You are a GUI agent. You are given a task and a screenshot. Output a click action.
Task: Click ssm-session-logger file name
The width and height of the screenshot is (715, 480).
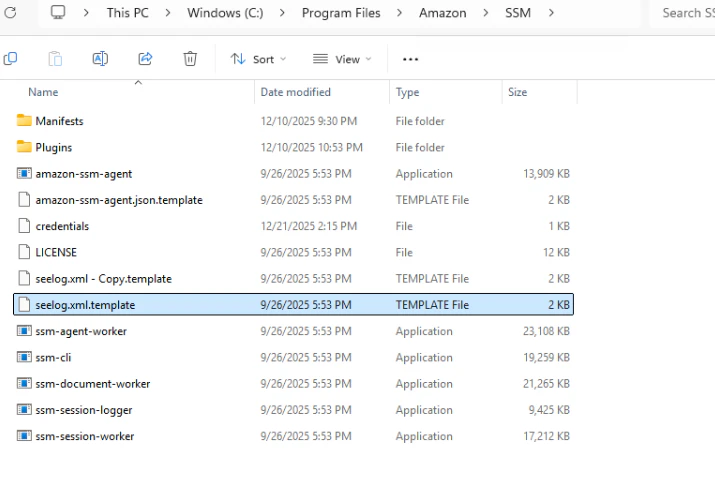click(x=84, y=410)
